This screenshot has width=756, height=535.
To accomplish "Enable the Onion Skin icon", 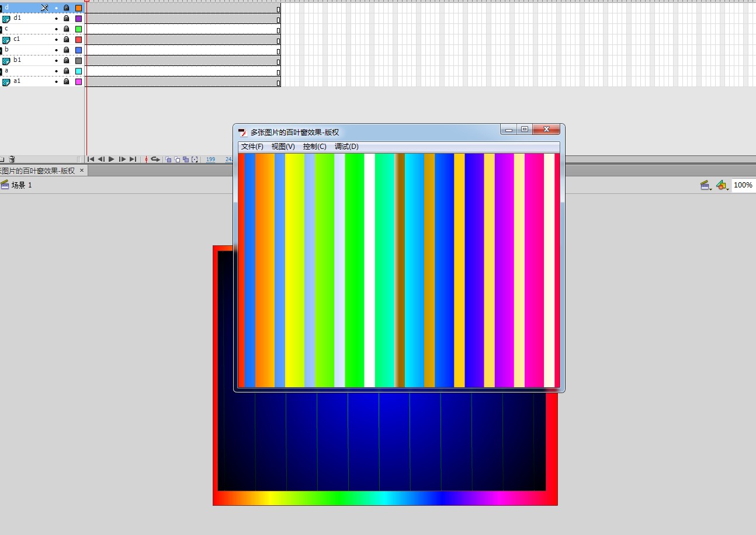I will 168,159.
